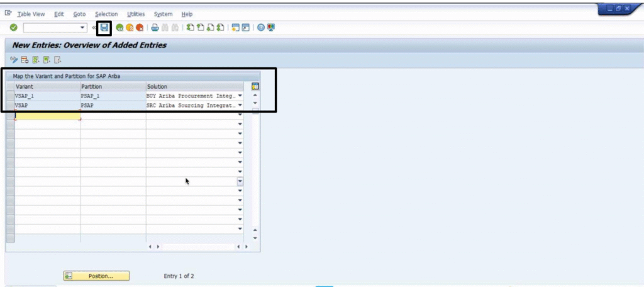This screenshot has width=644, height=287.
Task: Click the Display/Change pencil-glasses icon
Action: click(14, 60)
